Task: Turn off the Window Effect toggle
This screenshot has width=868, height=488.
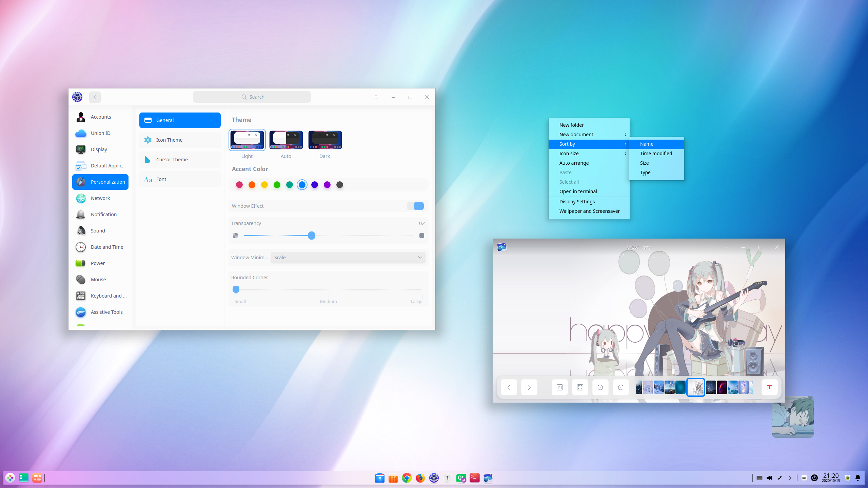Action: [415, 206]
